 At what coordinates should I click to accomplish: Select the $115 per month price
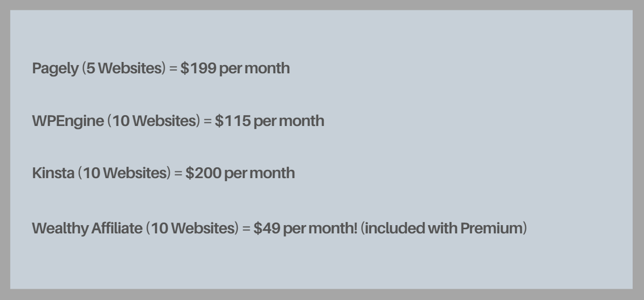[x=270, y=121]
